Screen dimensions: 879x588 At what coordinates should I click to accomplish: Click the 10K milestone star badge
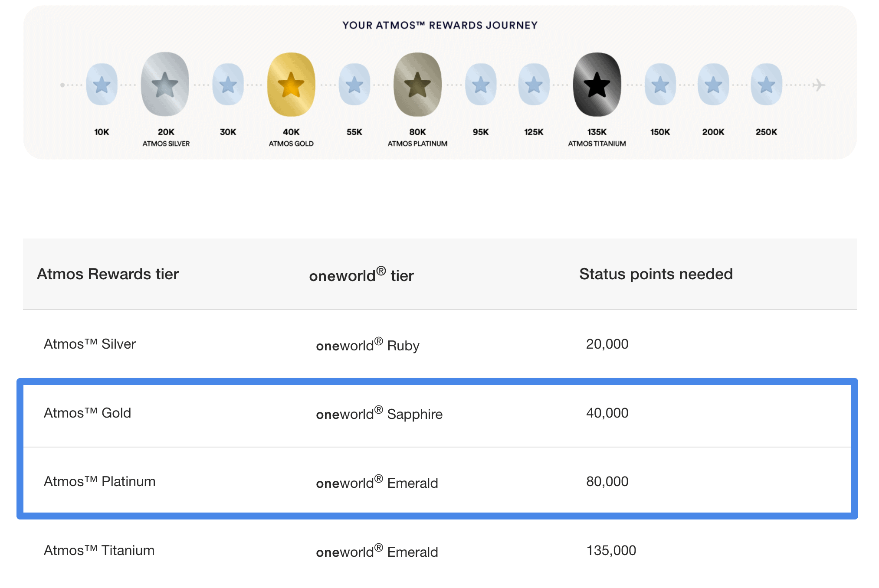(102, 85)
